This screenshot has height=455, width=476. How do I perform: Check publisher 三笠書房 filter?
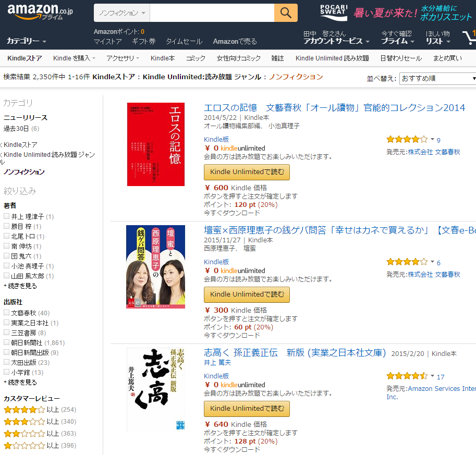[x=6, y=333]
